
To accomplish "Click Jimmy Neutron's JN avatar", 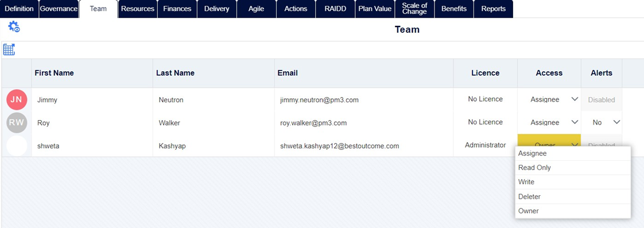I will point(17,99).
